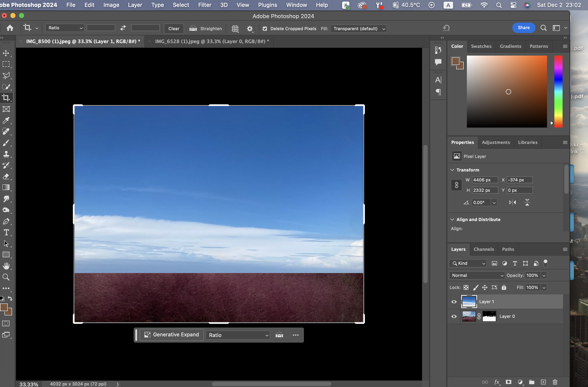Screen dimensions: 588x387
Task: Click the flip horizontal icon in Properties
Action: tap(512, 203)
